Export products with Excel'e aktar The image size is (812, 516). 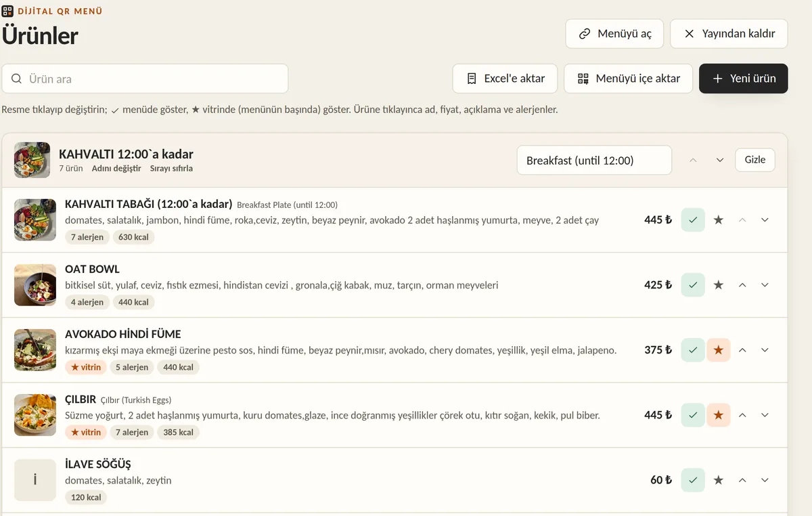click(x=505, y=79)
